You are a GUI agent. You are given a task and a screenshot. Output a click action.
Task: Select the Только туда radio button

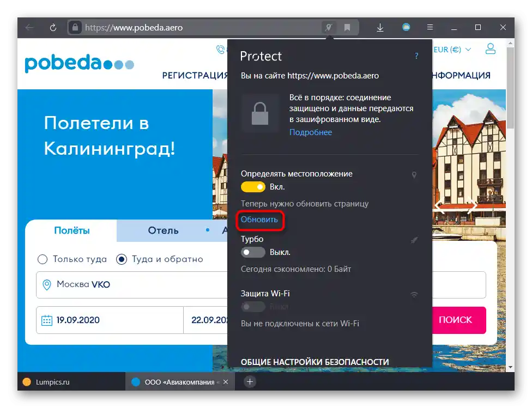(43, 259)
